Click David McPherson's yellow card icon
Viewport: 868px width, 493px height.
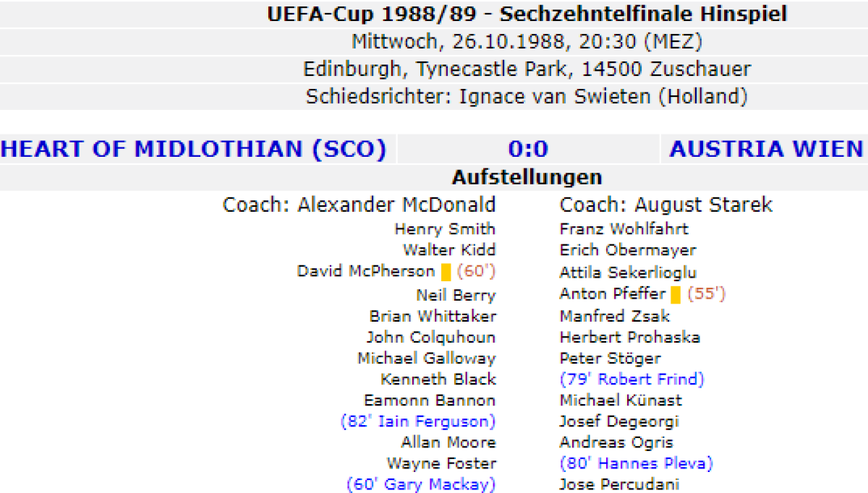pos(446,273)
